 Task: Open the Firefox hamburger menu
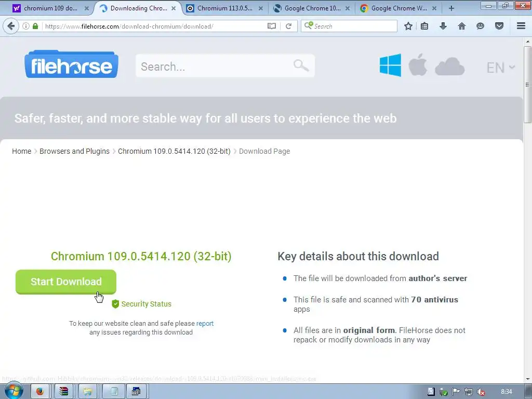point(521,26)
